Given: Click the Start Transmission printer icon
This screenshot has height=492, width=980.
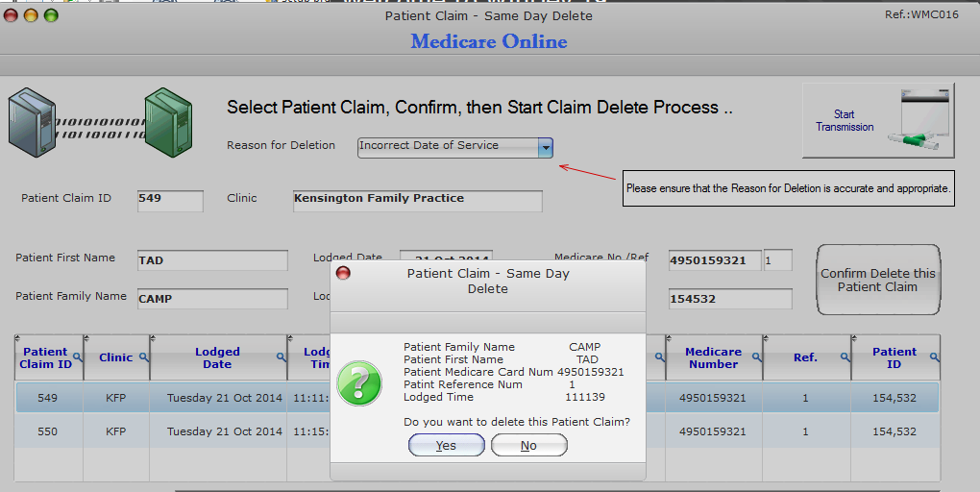Looking at the screenshot, I should point(919,120).
